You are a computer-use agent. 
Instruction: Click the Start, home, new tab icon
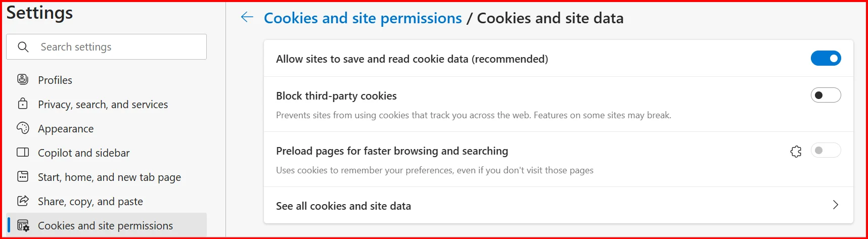coord(23,176)
